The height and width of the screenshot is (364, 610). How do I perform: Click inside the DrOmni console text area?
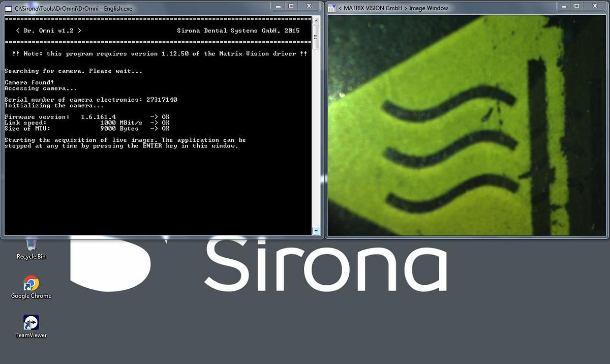[x=152, y=178]
